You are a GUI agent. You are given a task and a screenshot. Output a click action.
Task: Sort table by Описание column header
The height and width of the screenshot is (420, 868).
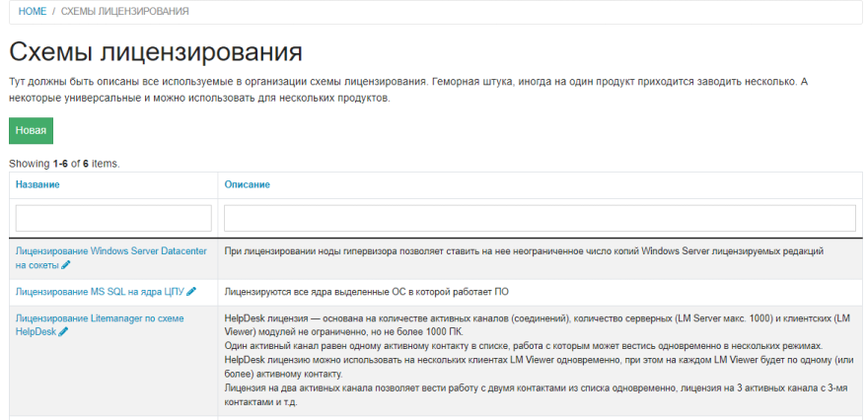coord(247,184)
